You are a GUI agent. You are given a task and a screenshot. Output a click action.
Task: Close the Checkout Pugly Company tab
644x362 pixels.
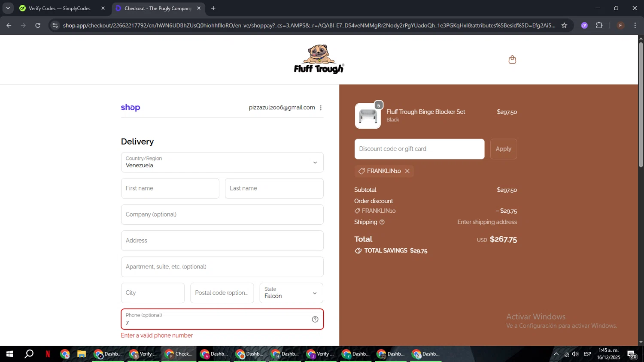point(199,8)
